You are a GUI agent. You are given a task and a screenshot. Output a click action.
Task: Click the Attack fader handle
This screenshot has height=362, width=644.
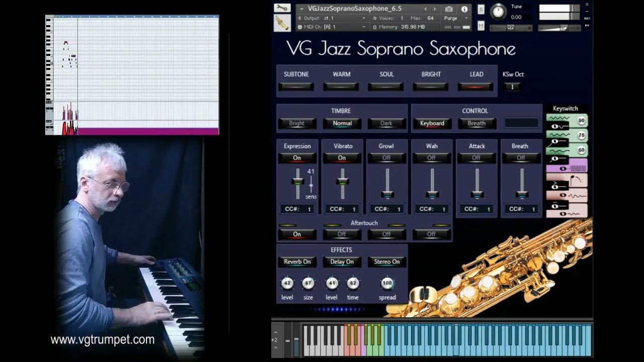coord(476,194)
